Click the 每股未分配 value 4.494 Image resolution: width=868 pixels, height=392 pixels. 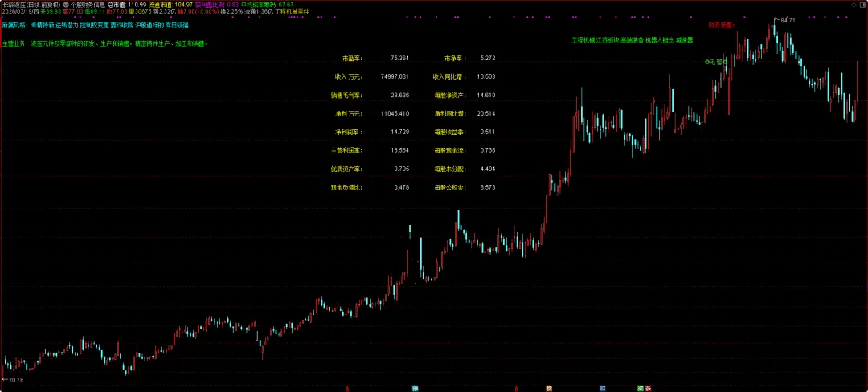pos(488,169)
